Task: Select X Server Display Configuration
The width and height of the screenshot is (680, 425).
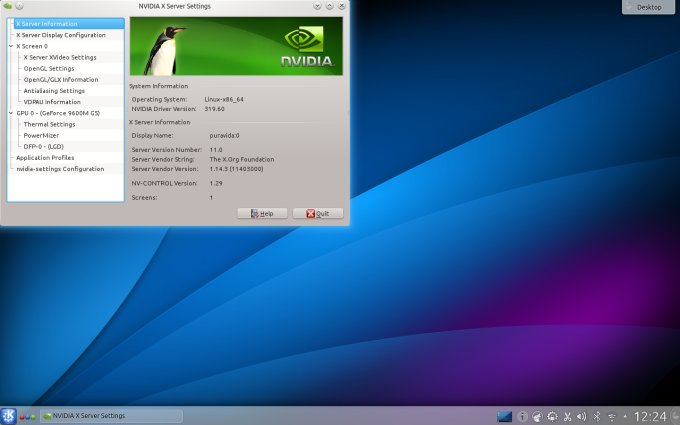Action: 61,35
